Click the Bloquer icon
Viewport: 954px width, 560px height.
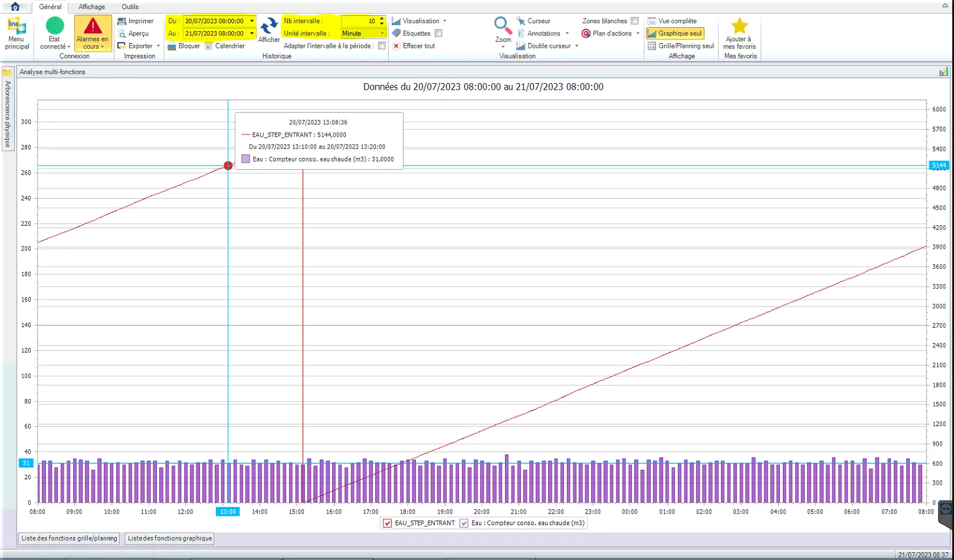[172, 46]
